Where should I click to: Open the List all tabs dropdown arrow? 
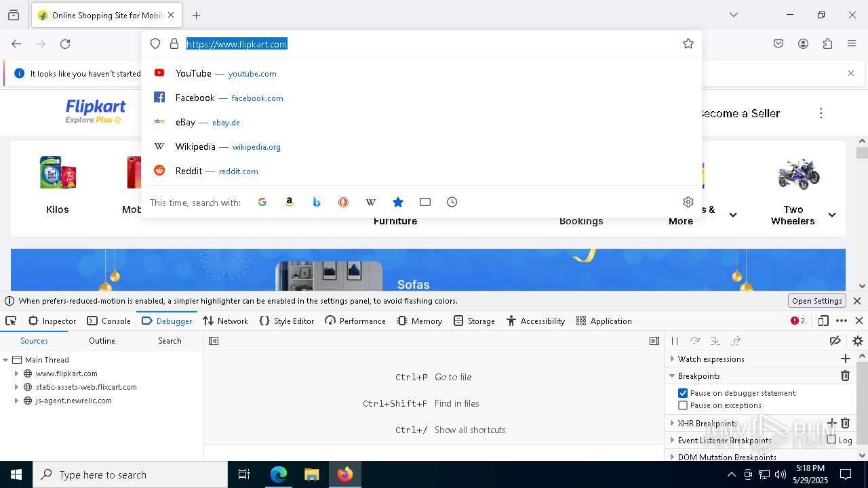[x=734, y=15]
